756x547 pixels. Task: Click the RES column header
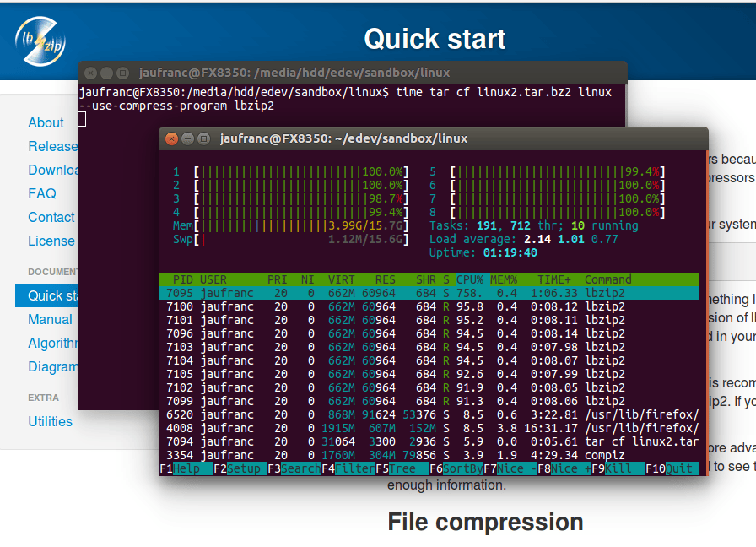click(386, 279)
